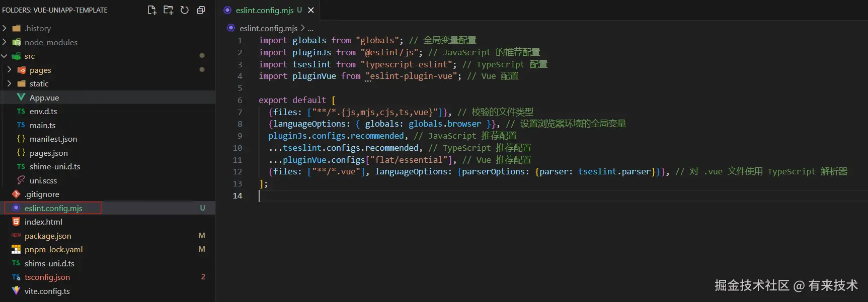Click line number 6 in gutter
The image size is (868, 302).
tap(240, 100)
